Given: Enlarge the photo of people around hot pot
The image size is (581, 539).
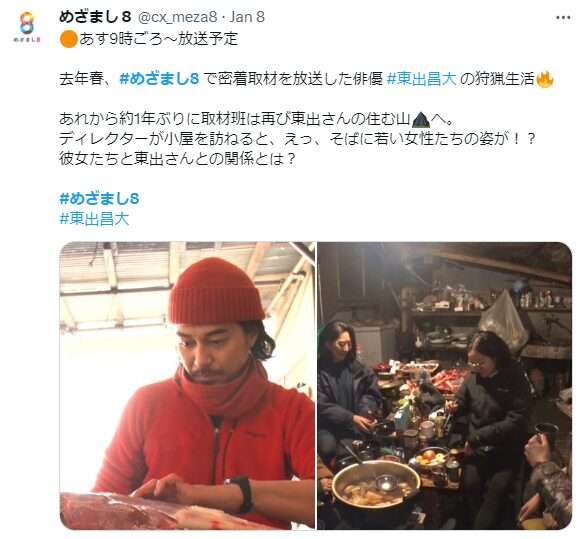Looking at the screenshot, I should click(444, 385).
